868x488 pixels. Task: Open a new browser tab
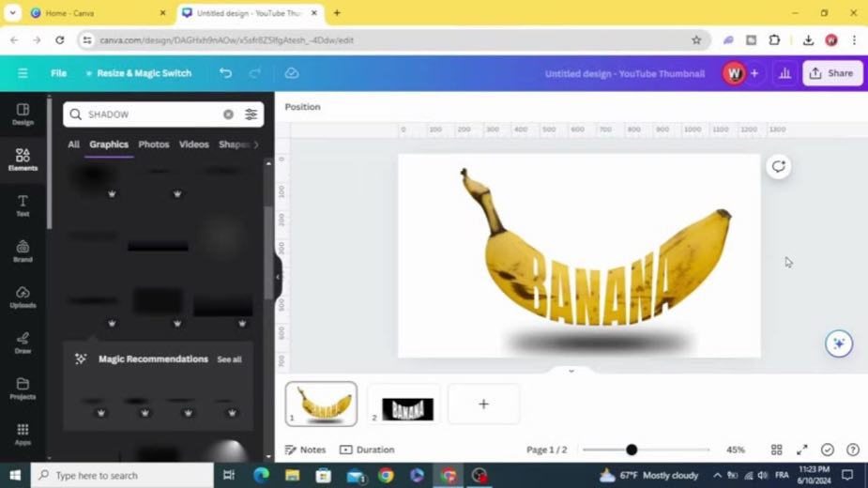337,13
